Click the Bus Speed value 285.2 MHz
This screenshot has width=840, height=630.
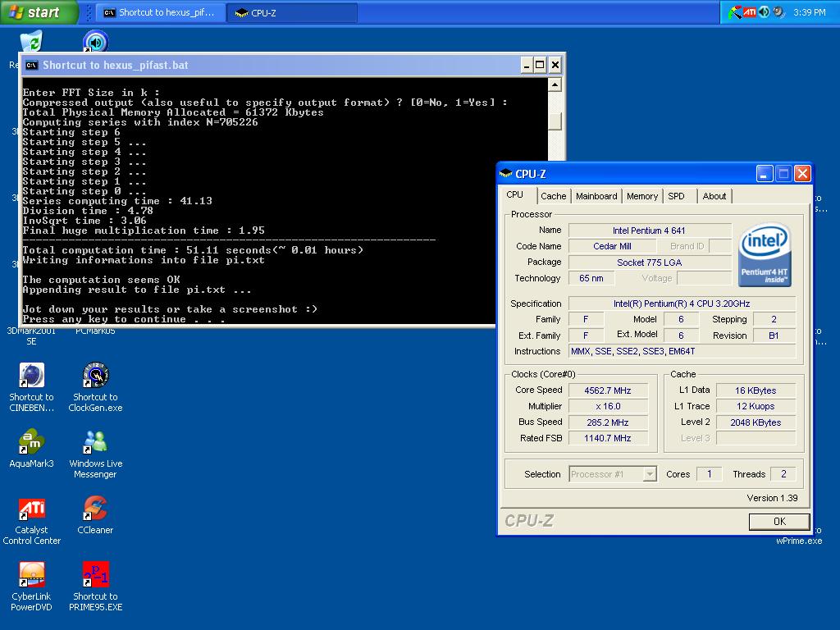click(x=608, y=422)
